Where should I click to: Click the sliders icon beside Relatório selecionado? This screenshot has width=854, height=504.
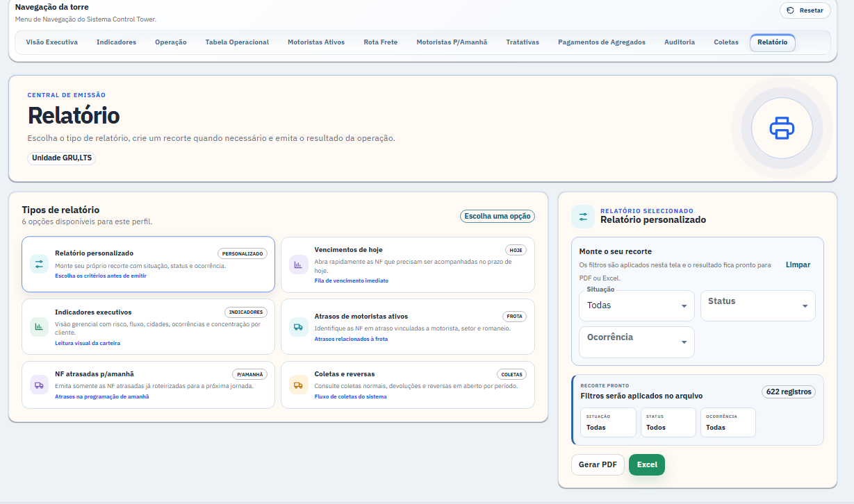coord(583,216)
